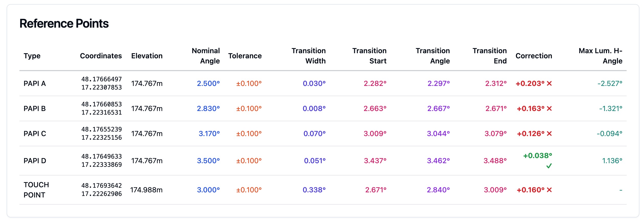Click the red X icon in PAPI C row

pyautogui.click(x=549, y=134)
